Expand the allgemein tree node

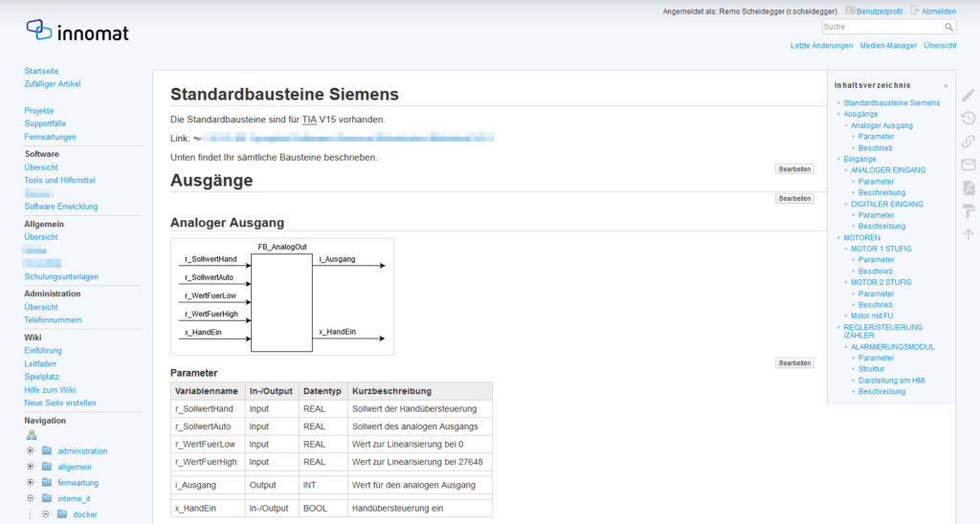(30, 466)
